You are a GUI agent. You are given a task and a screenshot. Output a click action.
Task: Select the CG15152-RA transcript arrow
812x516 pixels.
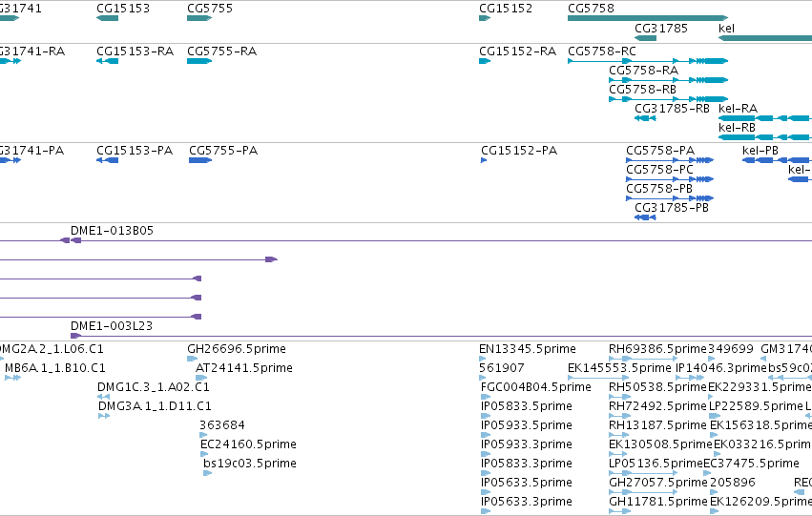[485, 61]
